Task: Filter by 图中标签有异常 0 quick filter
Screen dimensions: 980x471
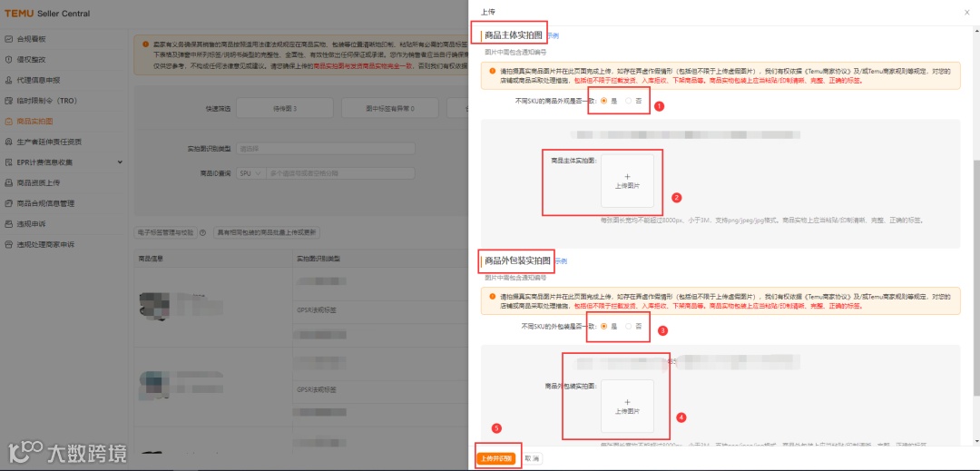Action: coord(390,108)
